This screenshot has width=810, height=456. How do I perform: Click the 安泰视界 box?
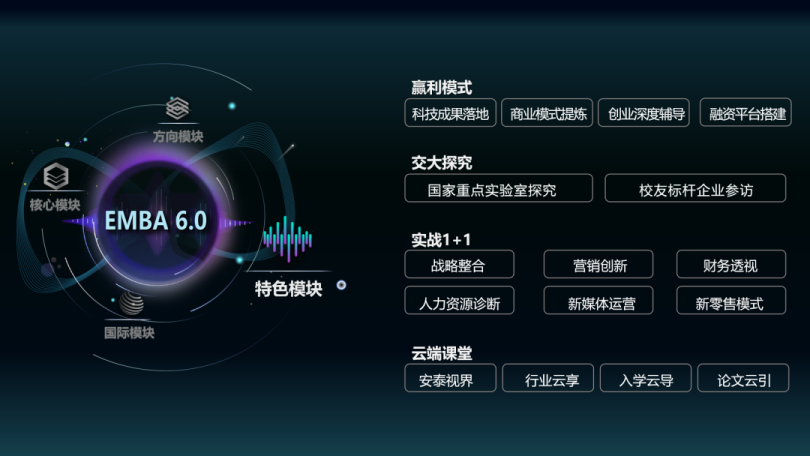(x=450, y=379)
